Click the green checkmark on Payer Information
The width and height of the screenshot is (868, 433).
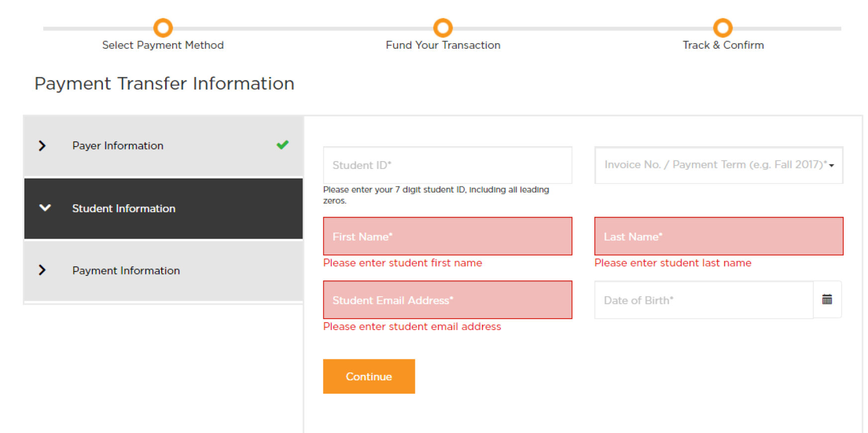click(x=283, y=145)
